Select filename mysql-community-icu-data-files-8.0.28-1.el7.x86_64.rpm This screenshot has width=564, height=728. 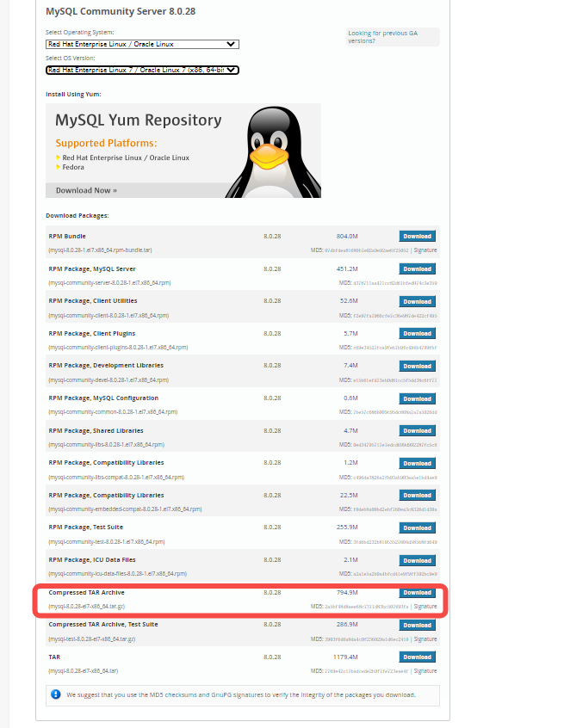tap(118, 573)
